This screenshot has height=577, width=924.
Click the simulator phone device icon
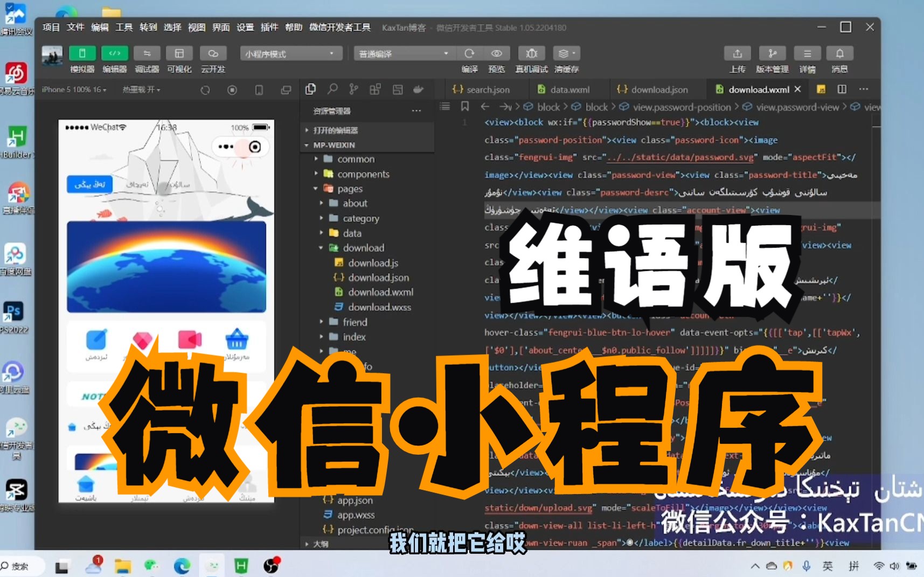tap(259, 90)
